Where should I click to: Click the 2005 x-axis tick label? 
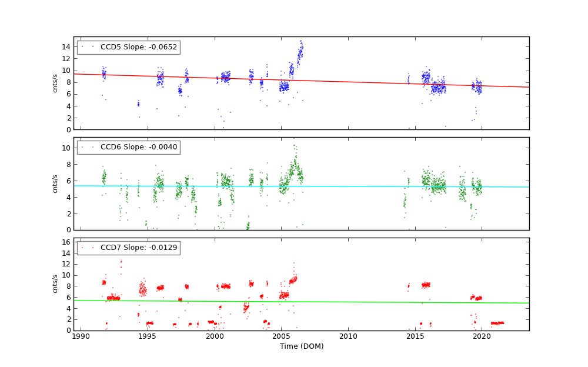[281, 336]
